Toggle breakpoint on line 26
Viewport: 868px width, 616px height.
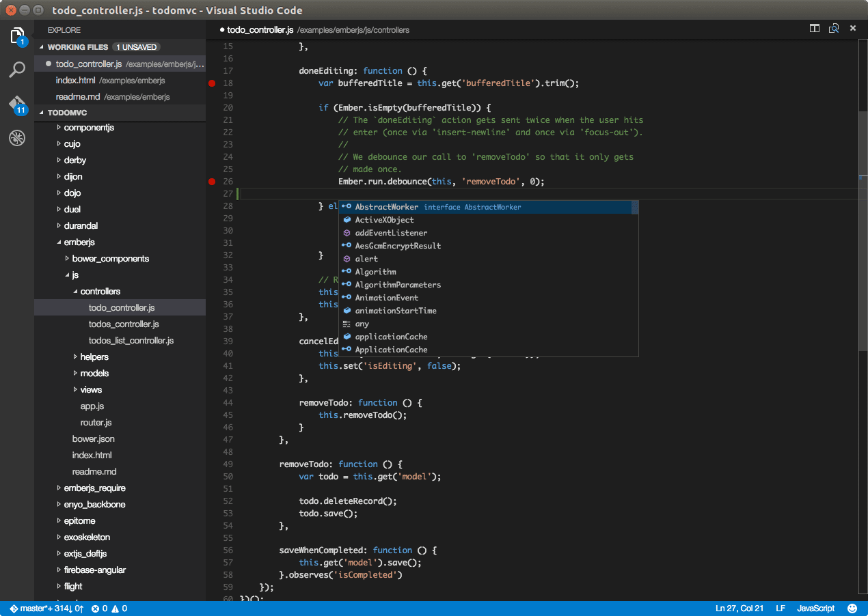tap(212, 182)
